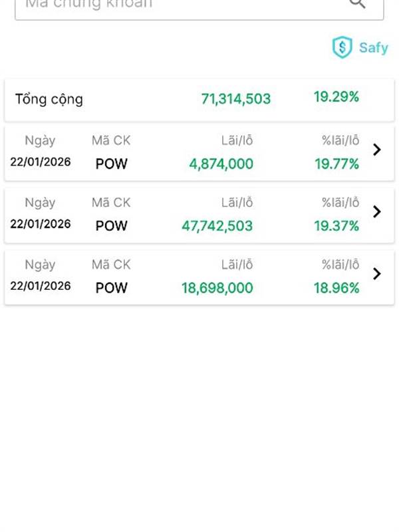399x532 pixels.
Task: Click the date in the 19.77% row
Action: click(x=41, y=162)
